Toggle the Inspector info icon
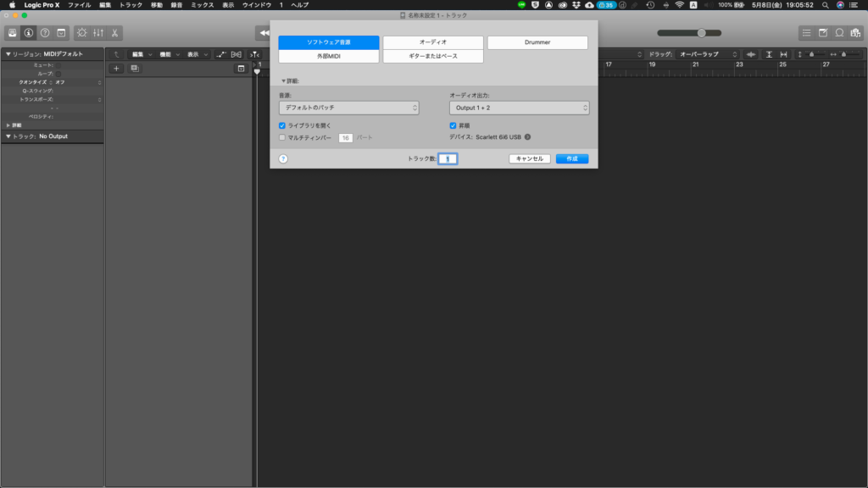 click(29, 33)
